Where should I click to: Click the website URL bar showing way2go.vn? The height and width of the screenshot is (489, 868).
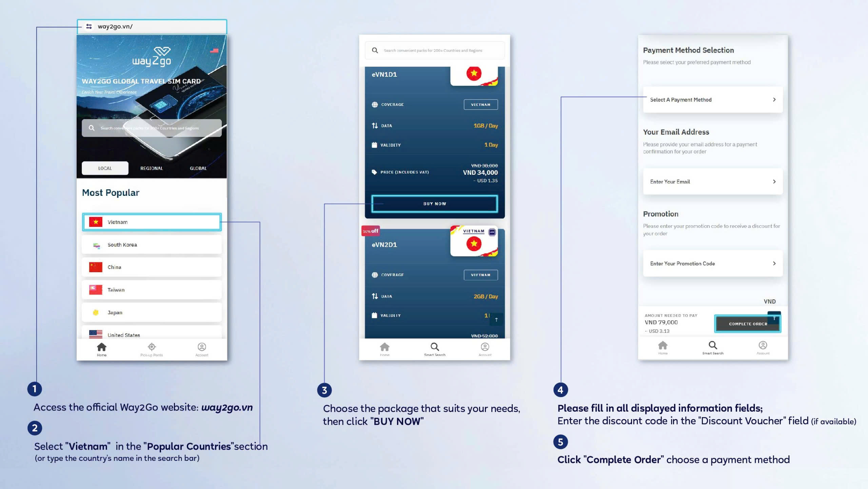click(153, 26)
